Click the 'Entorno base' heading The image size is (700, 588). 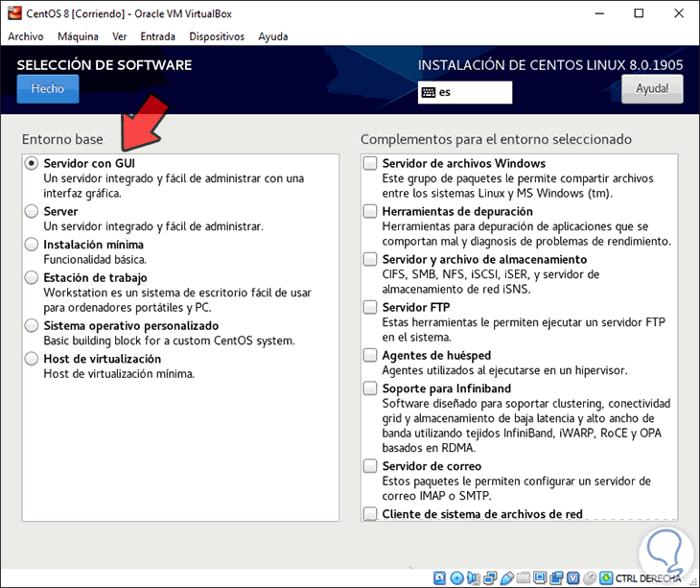coord(62,139)
